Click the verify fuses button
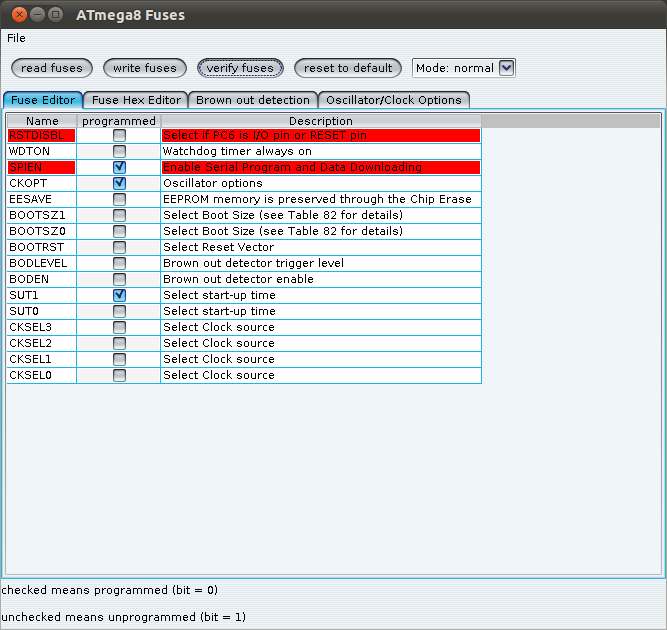Screen dimensions: 667x630 pyautogui.click(x=240, y=68)
